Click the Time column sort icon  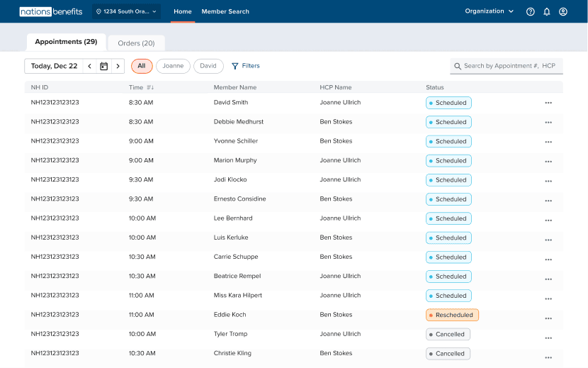point(150,87)
